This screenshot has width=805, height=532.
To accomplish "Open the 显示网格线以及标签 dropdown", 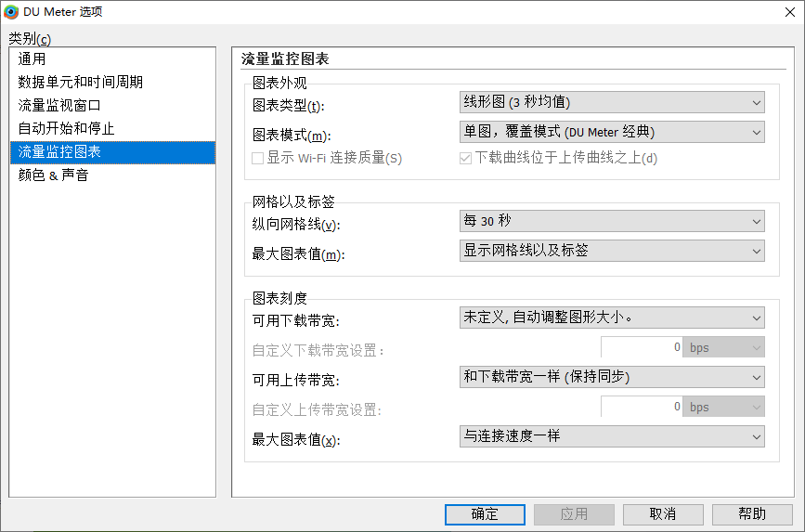I will click(612, 251).
